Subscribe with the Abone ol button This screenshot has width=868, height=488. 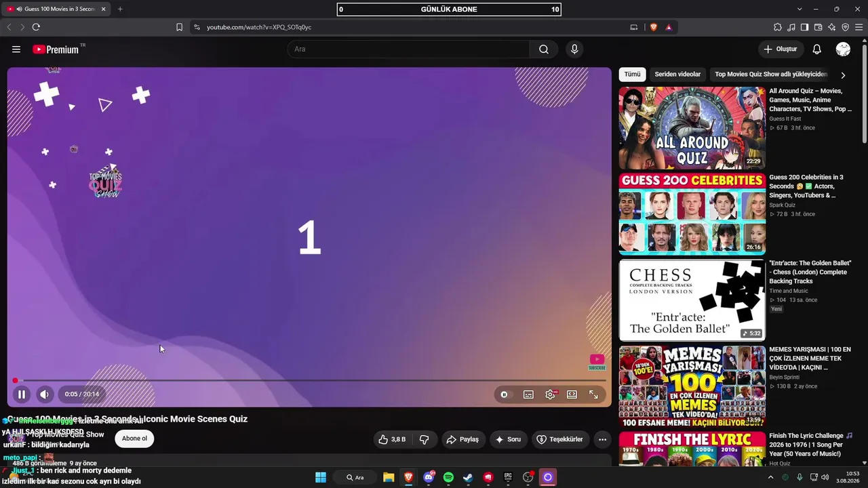[x=134, y=439]
